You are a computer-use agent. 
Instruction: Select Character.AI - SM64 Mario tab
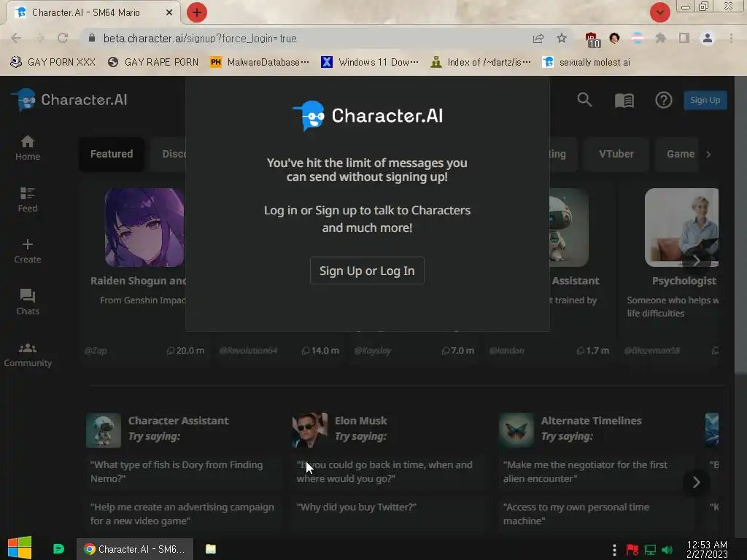93,13
